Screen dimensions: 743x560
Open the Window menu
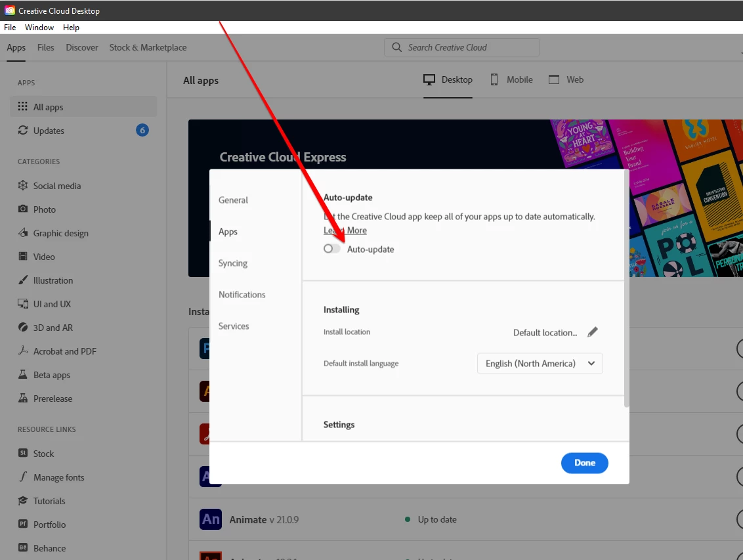pos(39,28)
